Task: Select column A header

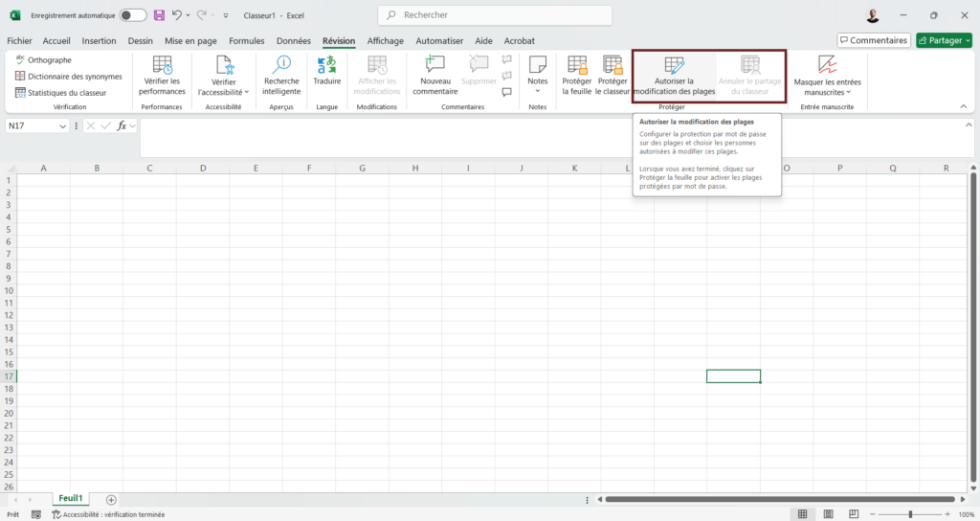Action: pos(44,168)
